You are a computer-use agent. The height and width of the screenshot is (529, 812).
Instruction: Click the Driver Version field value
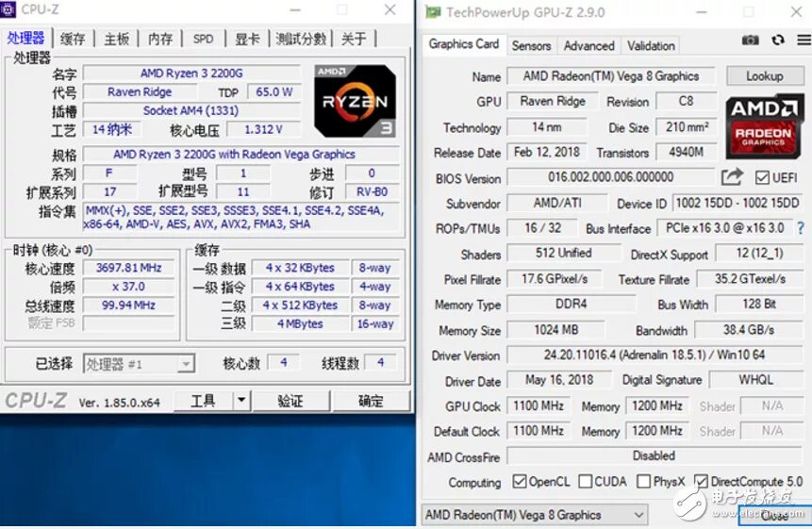coord(655,355)
